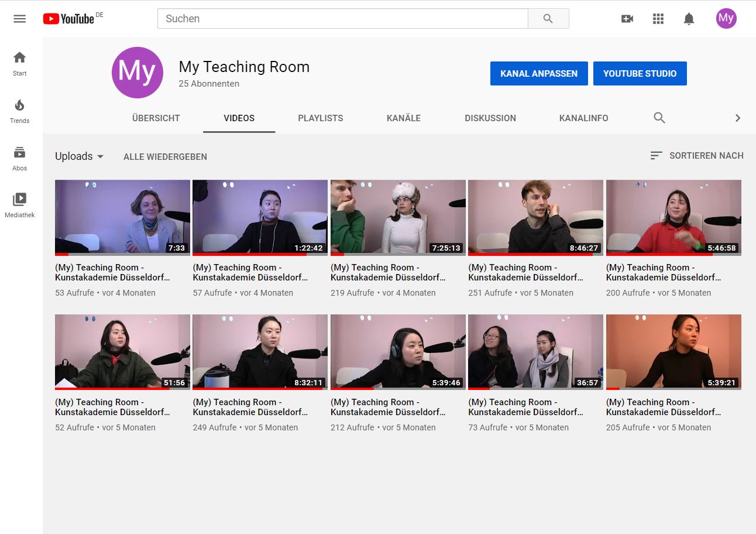Expand the Uploads dropdown
The image size is (756, 534).
(79, 156)
